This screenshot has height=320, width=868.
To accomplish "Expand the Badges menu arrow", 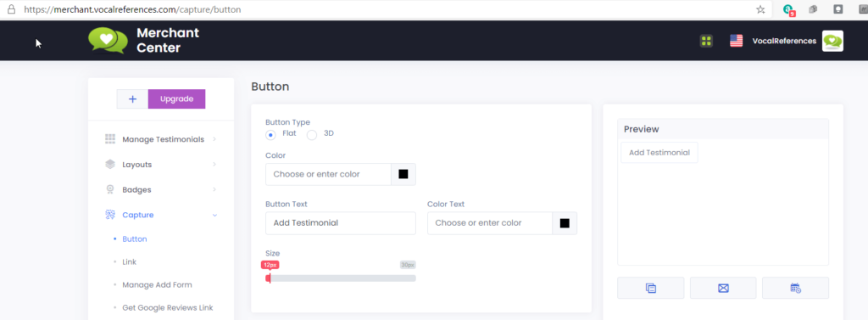I will pos(214,189).
